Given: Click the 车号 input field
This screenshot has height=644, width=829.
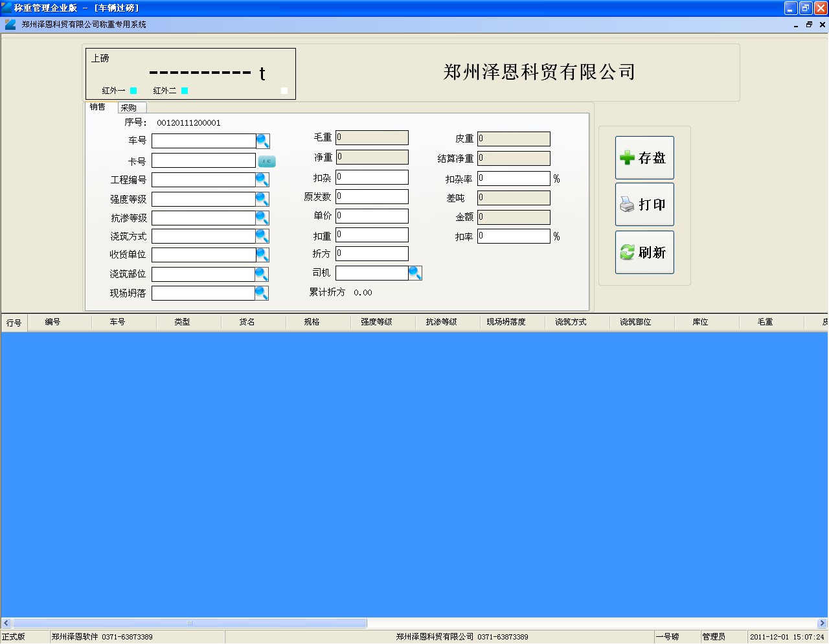Looking at the screenshot, I should point(204,141).
